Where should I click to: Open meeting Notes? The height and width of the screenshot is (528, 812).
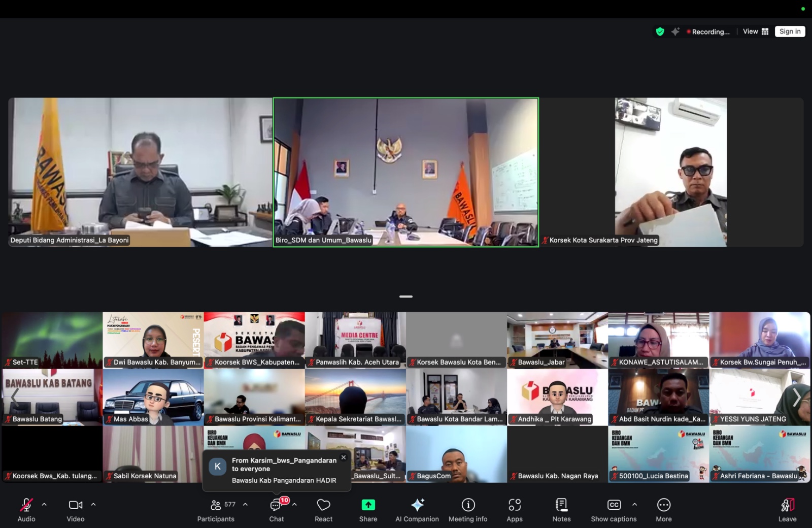click(x=561, y=510)
